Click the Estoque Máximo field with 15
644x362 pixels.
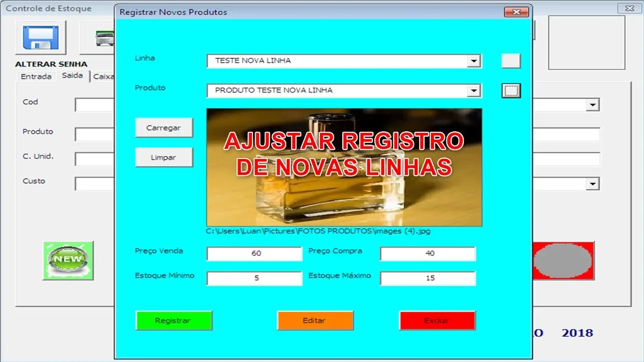tap(428, 278)
